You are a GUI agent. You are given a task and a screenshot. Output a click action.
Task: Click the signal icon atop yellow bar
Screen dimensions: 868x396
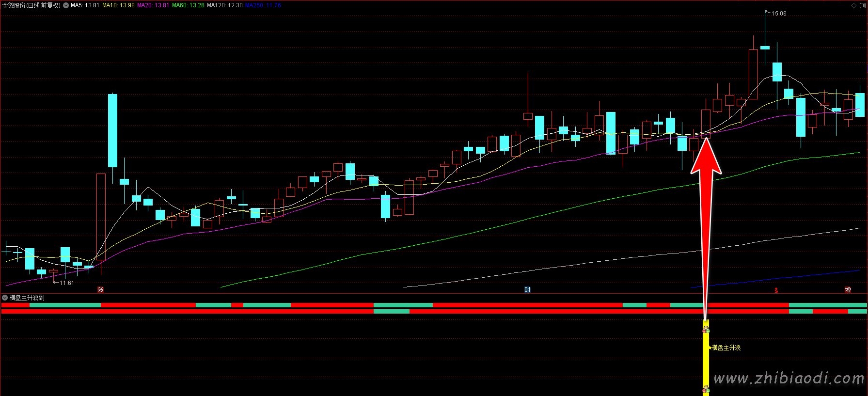point(706,330)
